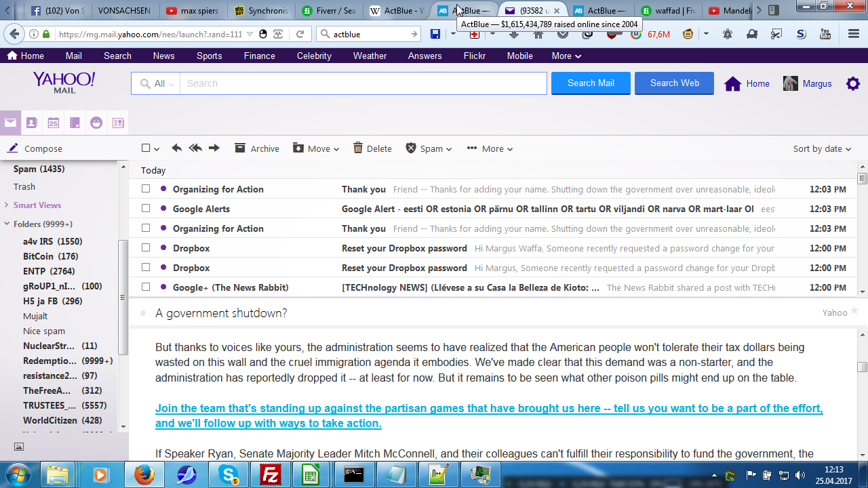Open the Notepad icon tab
Viewport: 868px width, 488px height.
click(x=75, y=123)
